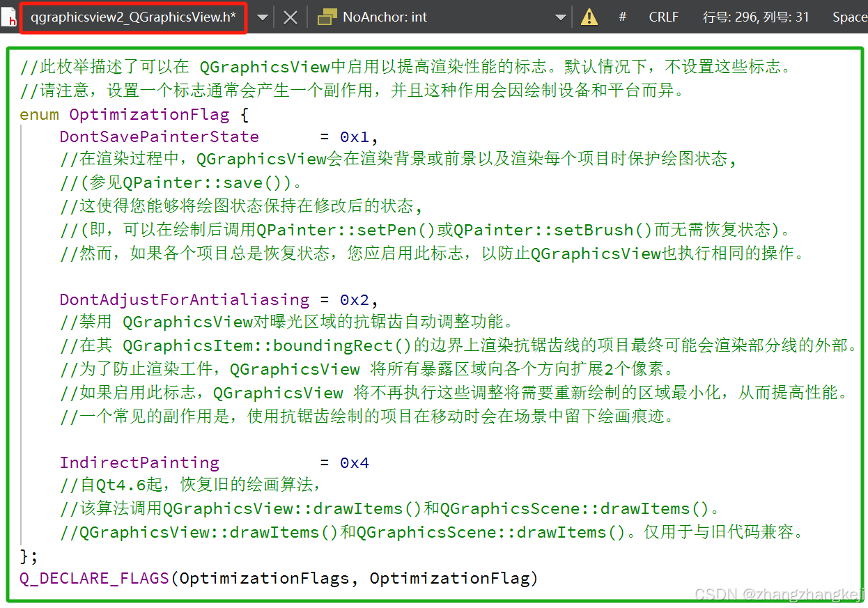The image size is (868, 608).
Task: Click the comment starting //为了防止渲染工件
Action: [367, 369]
